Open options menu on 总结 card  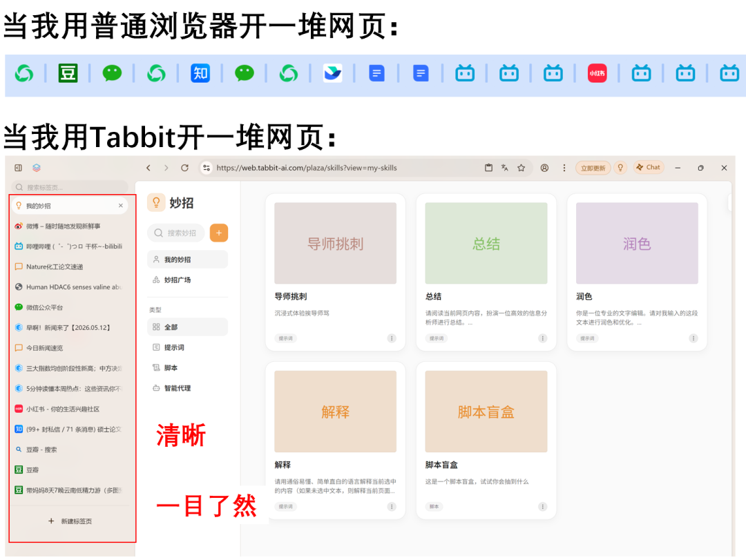(542, 338)
